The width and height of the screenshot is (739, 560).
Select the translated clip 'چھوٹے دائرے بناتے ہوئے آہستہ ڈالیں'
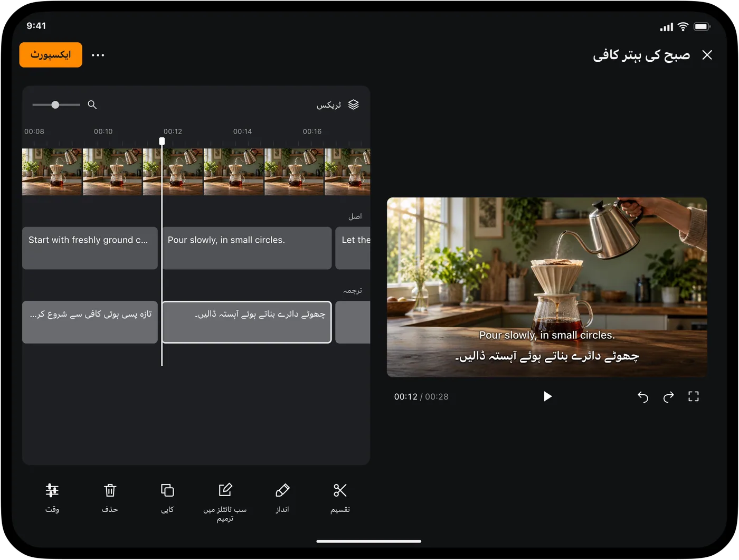tap(247, 322)
